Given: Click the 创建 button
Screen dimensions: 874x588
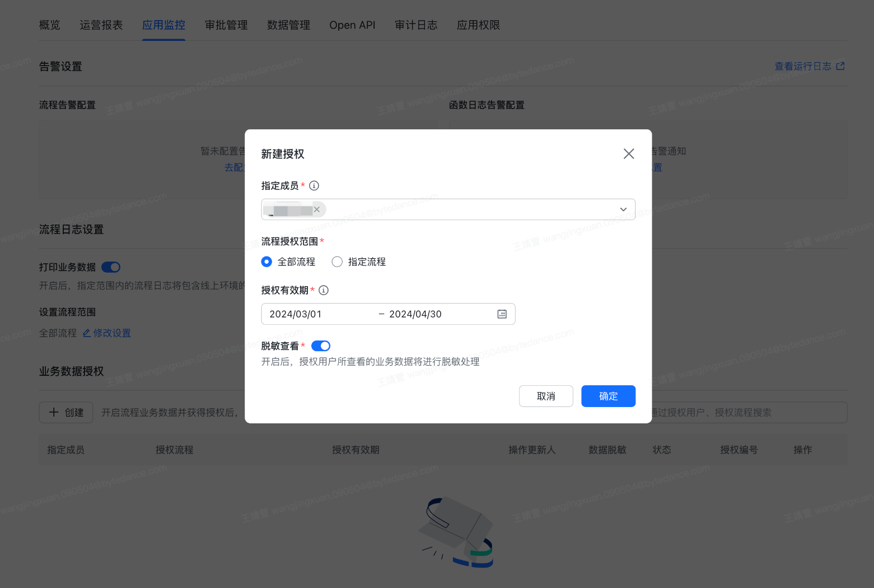Looking at the screenshot, I should [x=66, y=413].
